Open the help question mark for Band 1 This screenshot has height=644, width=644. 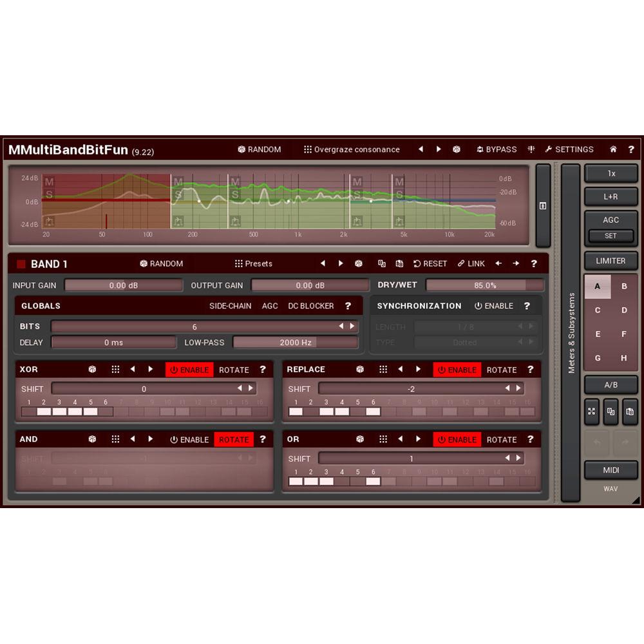533,263
